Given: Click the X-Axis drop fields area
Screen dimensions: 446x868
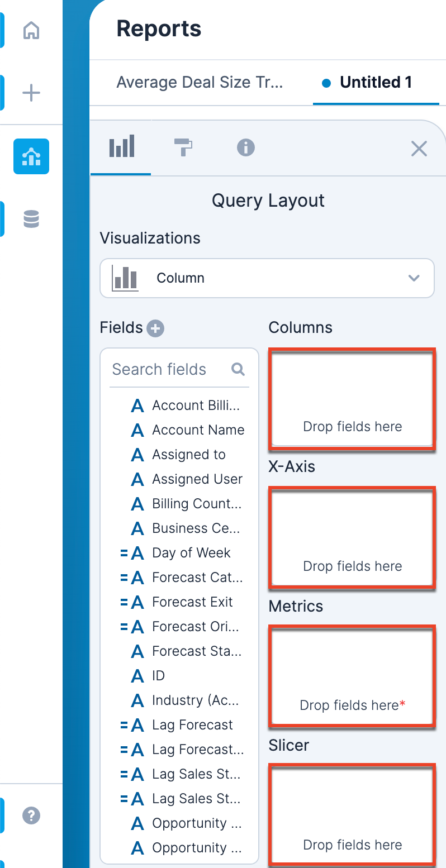Looking at the screenshot, I should [352, 537].
